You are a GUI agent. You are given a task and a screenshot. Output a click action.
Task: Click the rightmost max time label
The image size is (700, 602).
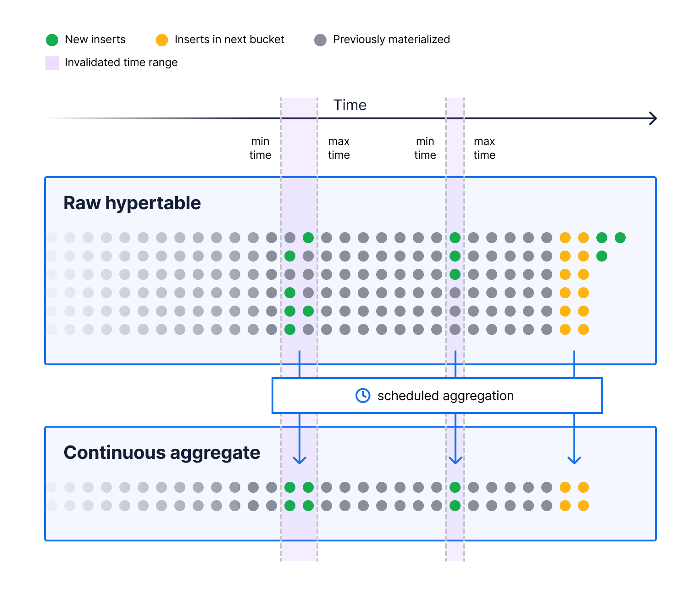pos(484,148)
